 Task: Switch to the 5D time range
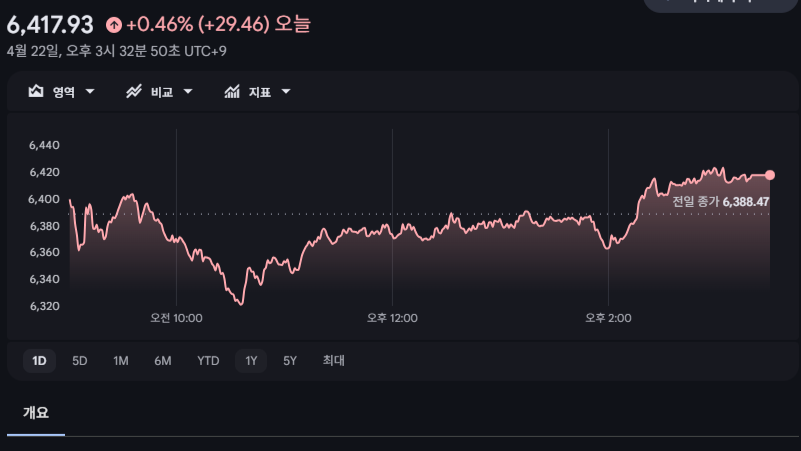(80, 361)
